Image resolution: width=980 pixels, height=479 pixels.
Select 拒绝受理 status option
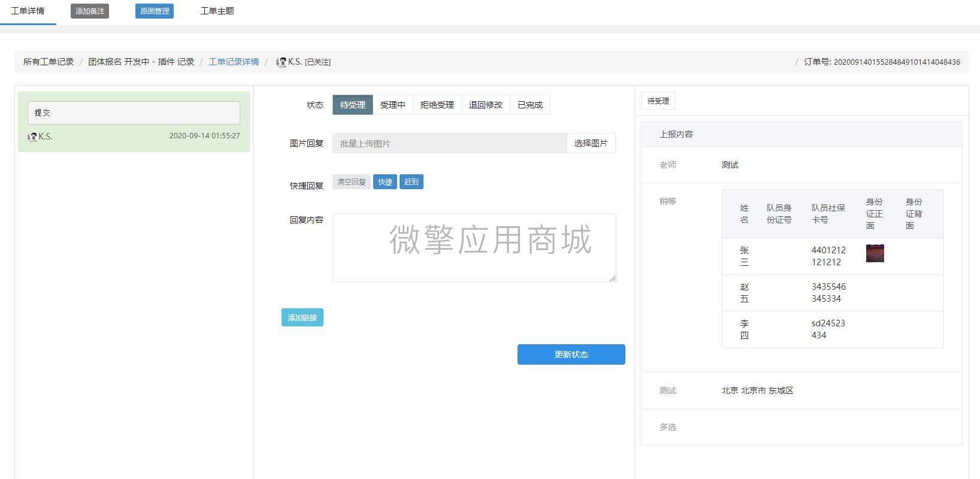click(x=437, y=105)
